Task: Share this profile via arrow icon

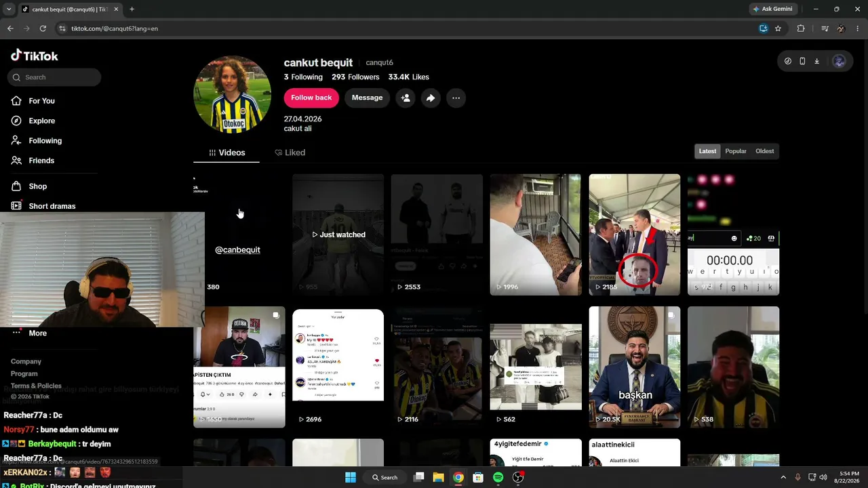Action: coord(431,98)
